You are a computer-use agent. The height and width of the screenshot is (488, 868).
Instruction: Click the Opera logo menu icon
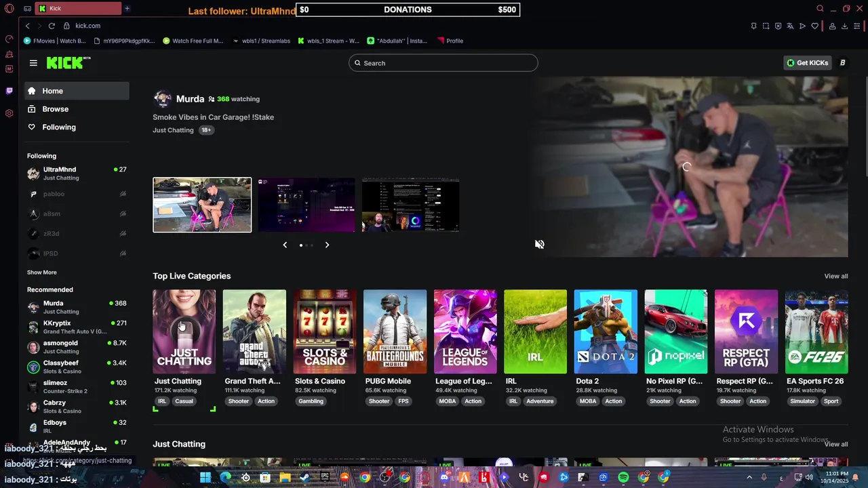click(x=9, y=8)
